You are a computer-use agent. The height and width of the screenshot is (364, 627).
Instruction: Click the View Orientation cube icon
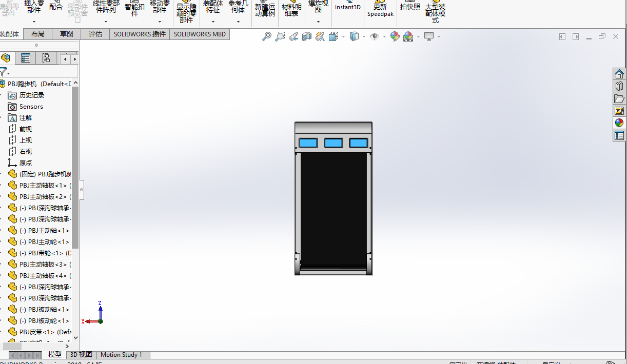tap(334, 36)
